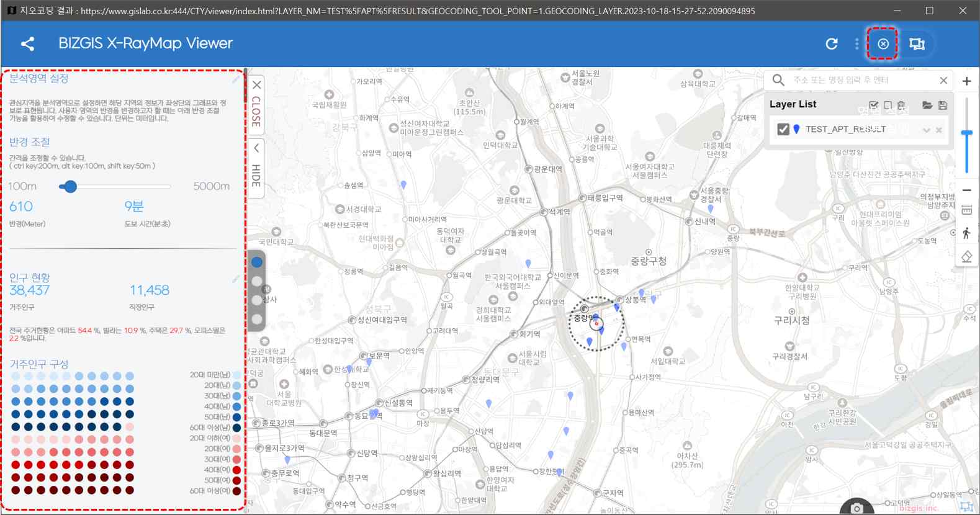Click the camera snapshot button

(856, 508)
